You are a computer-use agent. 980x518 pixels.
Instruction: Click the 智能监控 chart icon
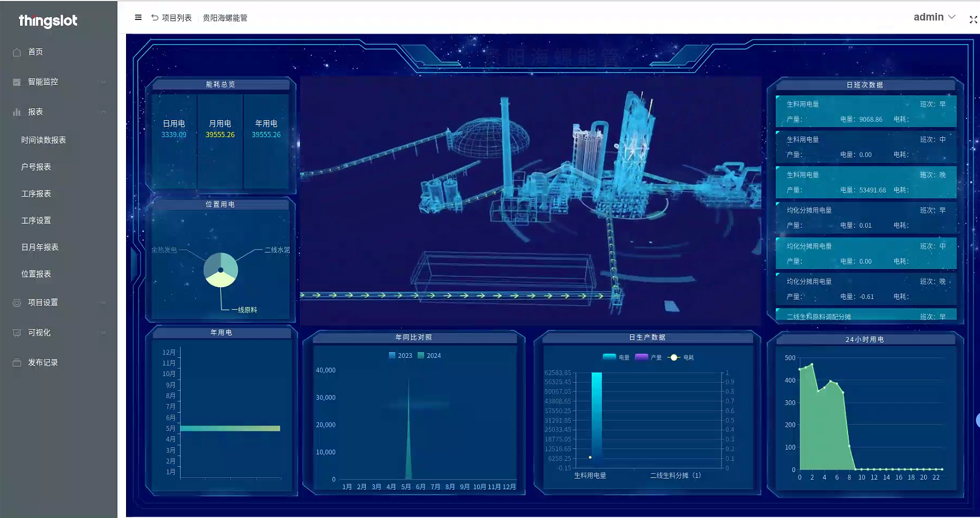point(17,82)
